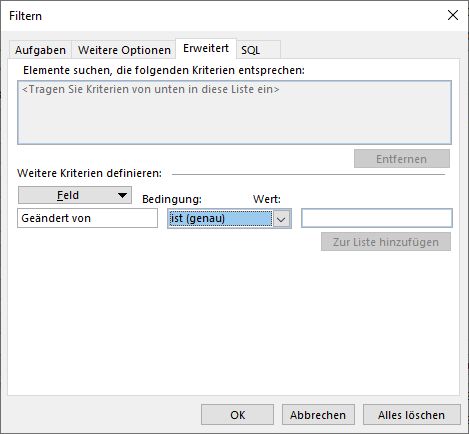
Task: Switch to the Aufgaben tab
Action: click(x=40, y=50)
